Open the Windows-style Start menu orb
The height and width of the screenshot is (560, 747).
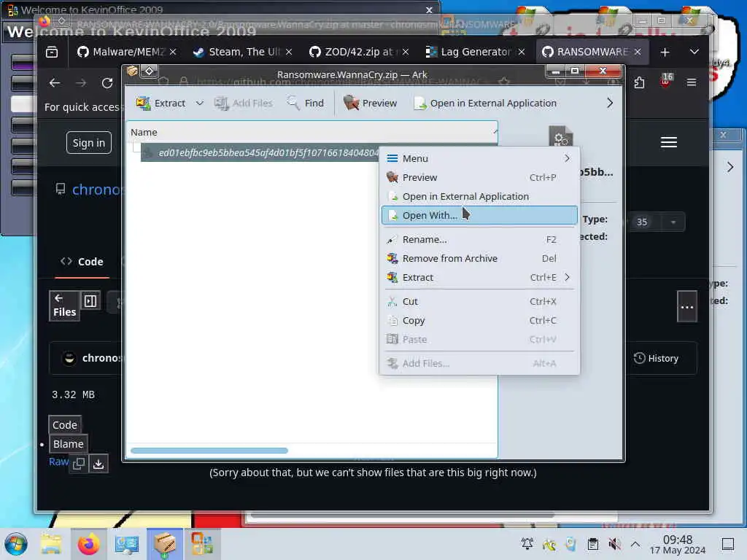[16, 544]
